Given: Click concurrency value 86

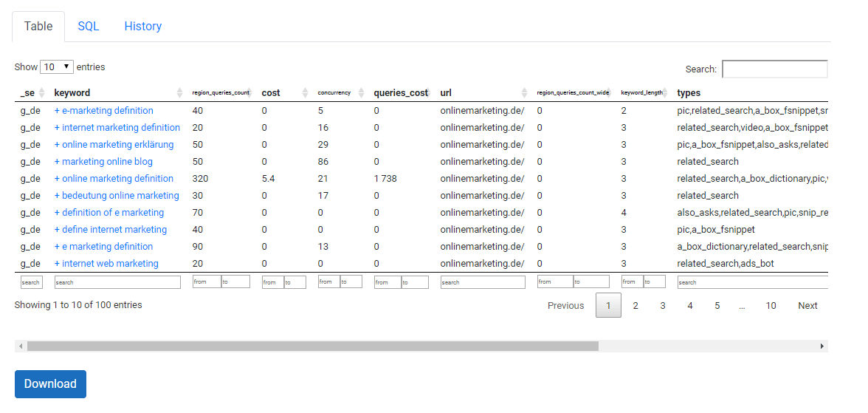Looking at the screenshot, I should coord(323,162).
